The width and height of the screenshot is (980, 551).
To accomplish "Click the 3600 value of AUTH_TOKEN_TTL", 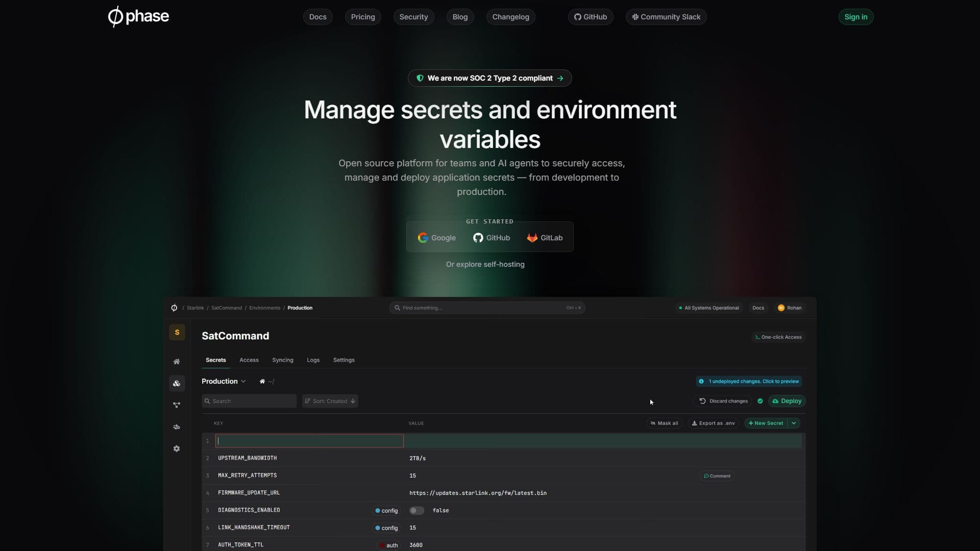I will point(415,545).
